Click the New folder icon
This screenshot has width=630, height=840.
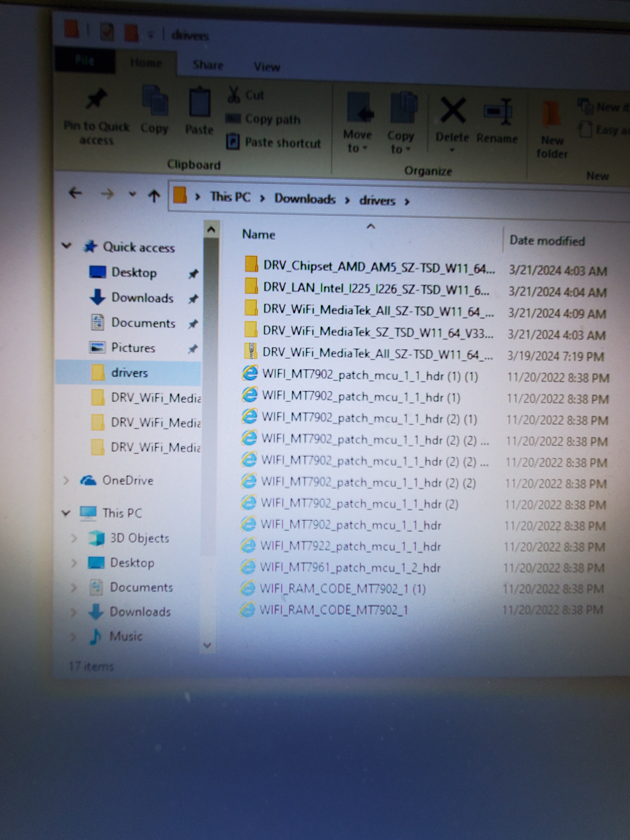coord(551,114)
